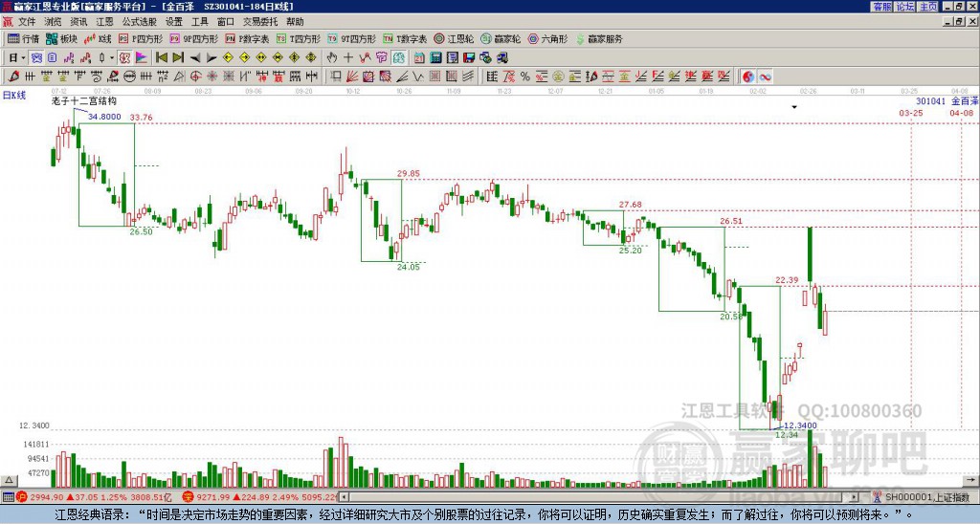
Task: Open the P数字表 tool
Action: pyautogui.click(x=248, y=38)
